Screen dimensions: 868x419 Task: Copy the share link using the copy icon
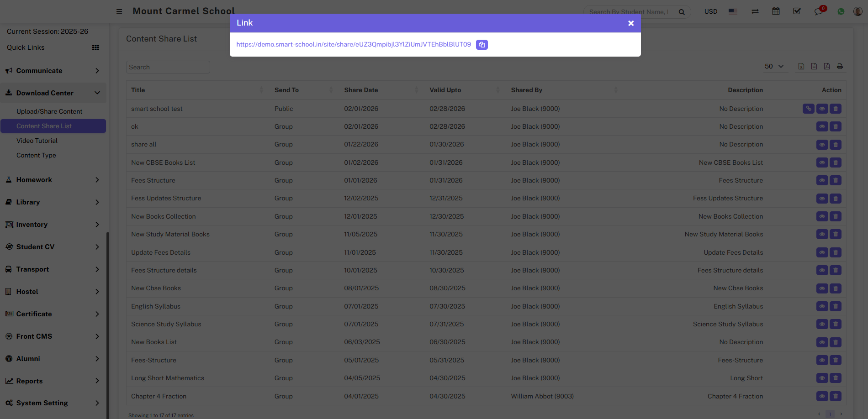(482, 45)
